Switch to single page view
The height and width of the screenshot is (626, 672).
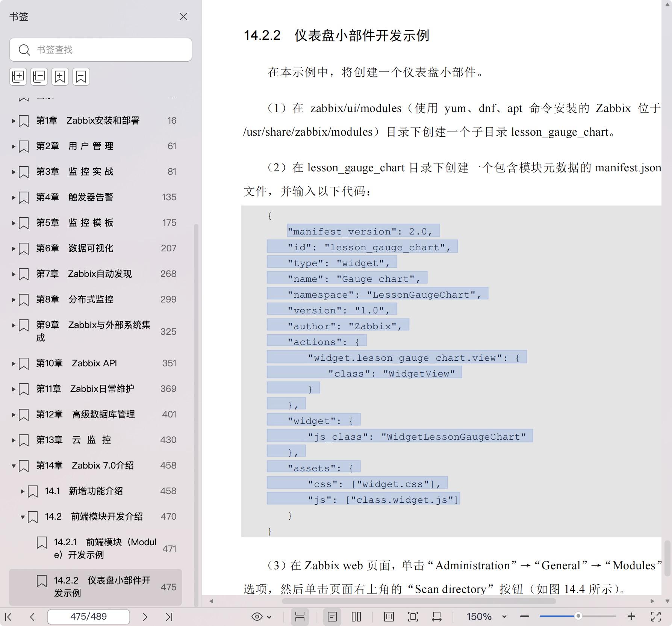(332, 617)
